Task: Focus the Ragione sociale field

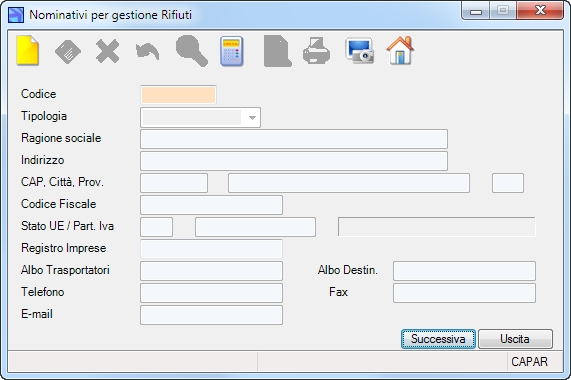Action: [294, 139]
